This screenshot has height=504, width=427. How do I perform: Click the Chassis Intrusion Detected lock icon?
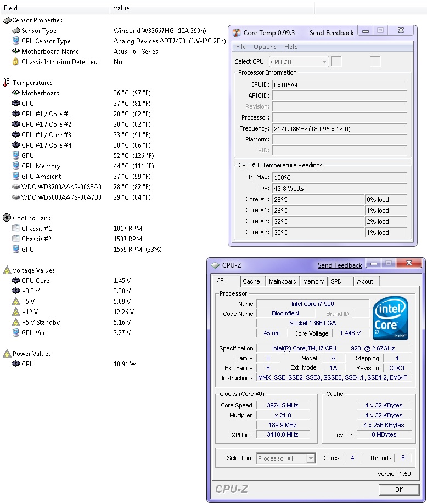pos(15,61)
